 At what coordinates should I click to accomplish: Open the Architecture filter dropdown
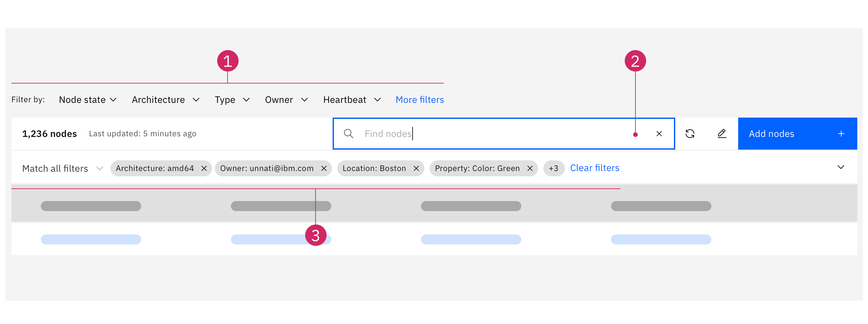tap(165, 100)
